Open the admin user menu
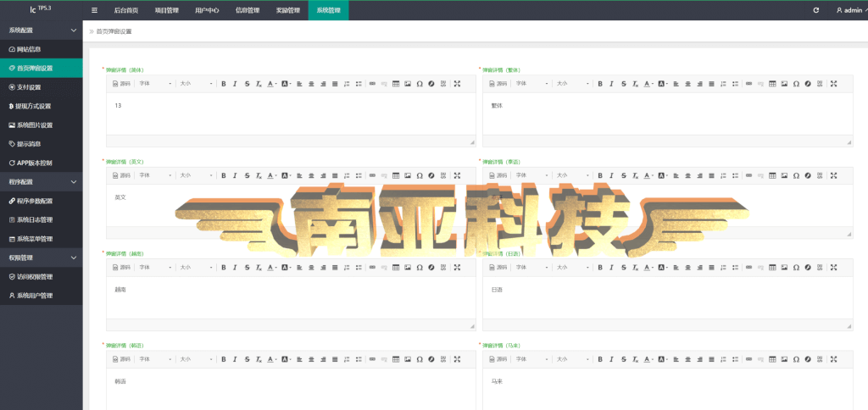Viewport: 868px width, 410px height. point(852,10)
